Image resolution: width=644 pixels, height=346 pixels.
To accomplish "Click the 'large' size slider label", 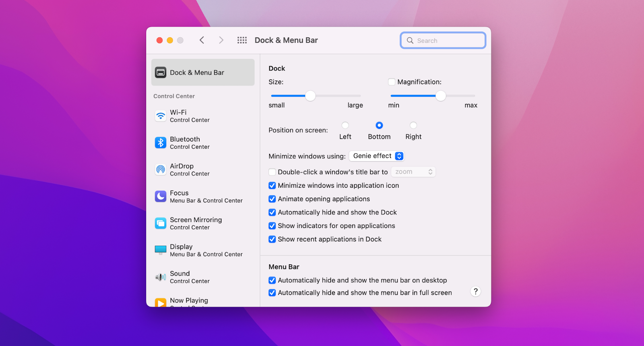I will tap(355, 105).
